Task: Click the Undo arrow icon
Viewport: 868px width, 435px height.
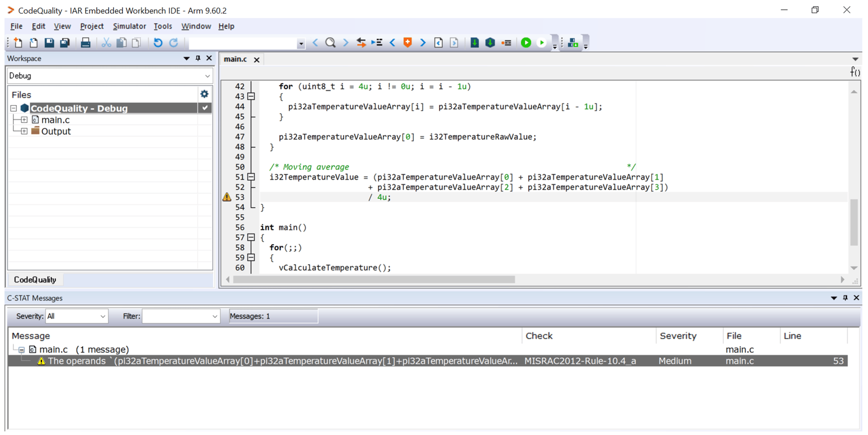Action: pyautogui.click(x=158, y=43)
